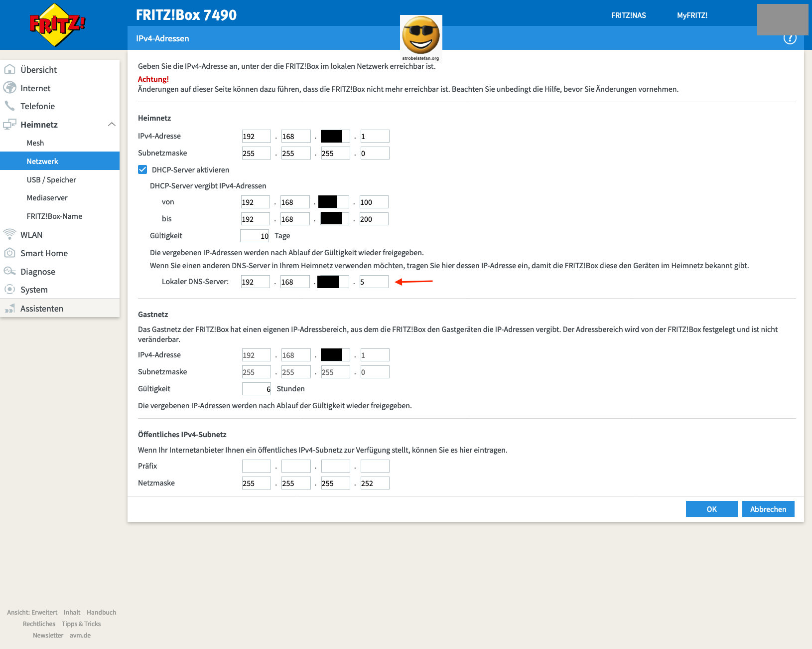Click the Smart Home icon
This screenshot has width=812, height=649.
tap(9, 253)
